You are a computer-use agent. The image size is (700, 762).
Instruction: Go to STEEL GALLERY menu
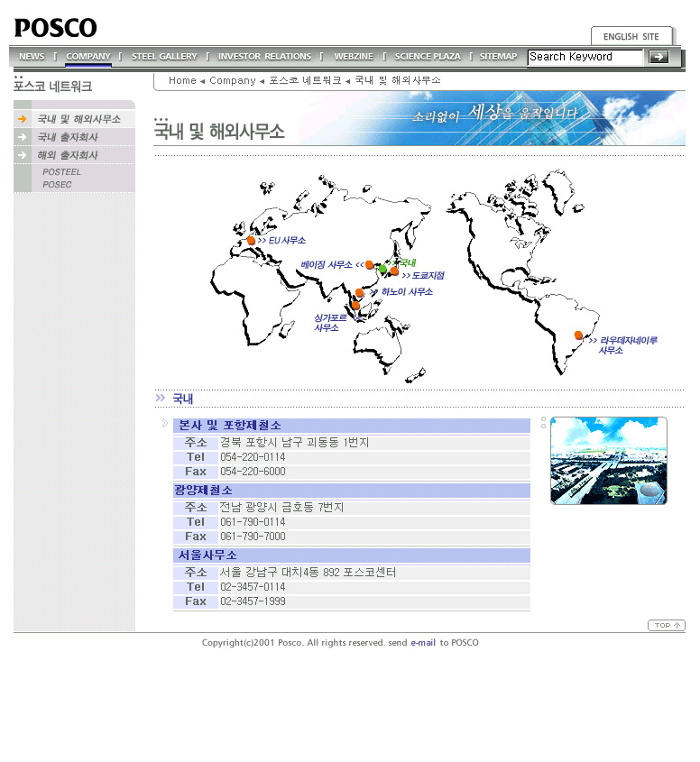(164, 57)
